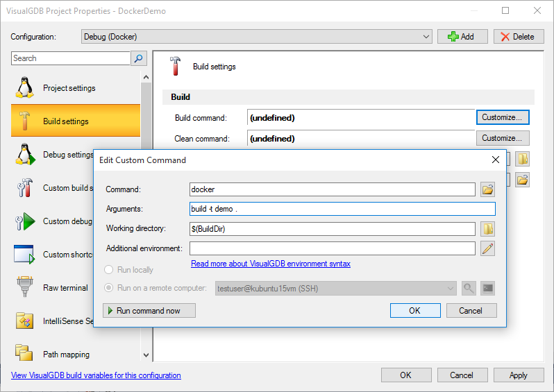Browse working directory folder icon
The image size is (554, 392).
[487, 229]
